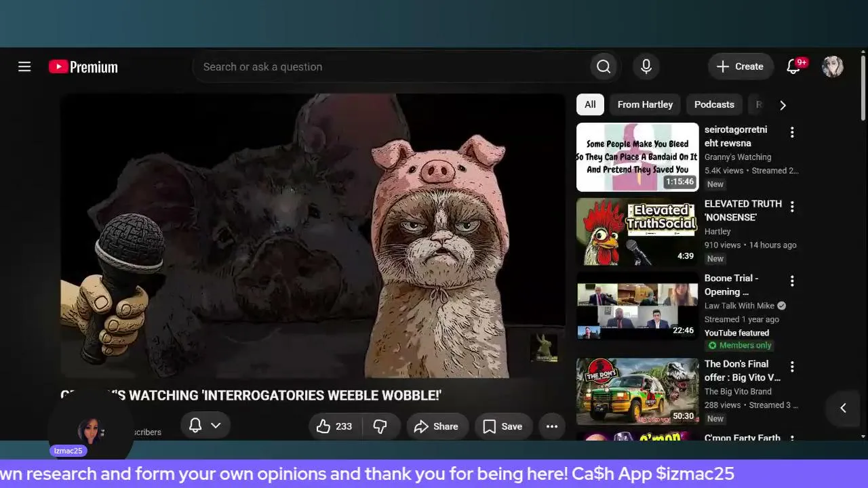Image resolution: width=868 pixels, height=488 pixels.
Task: Dislike the video with thumbs down
Action: 380,426
